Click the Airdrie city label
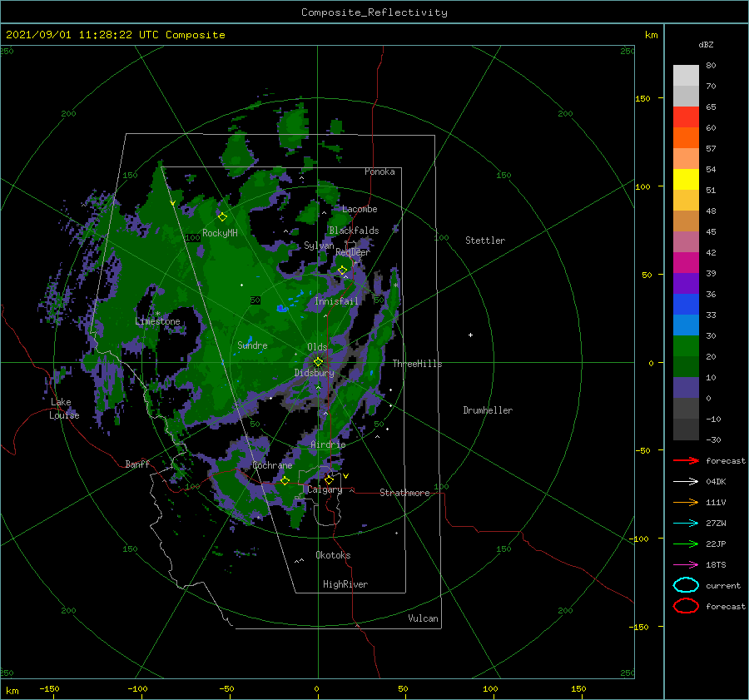 (x=328, y=444)
